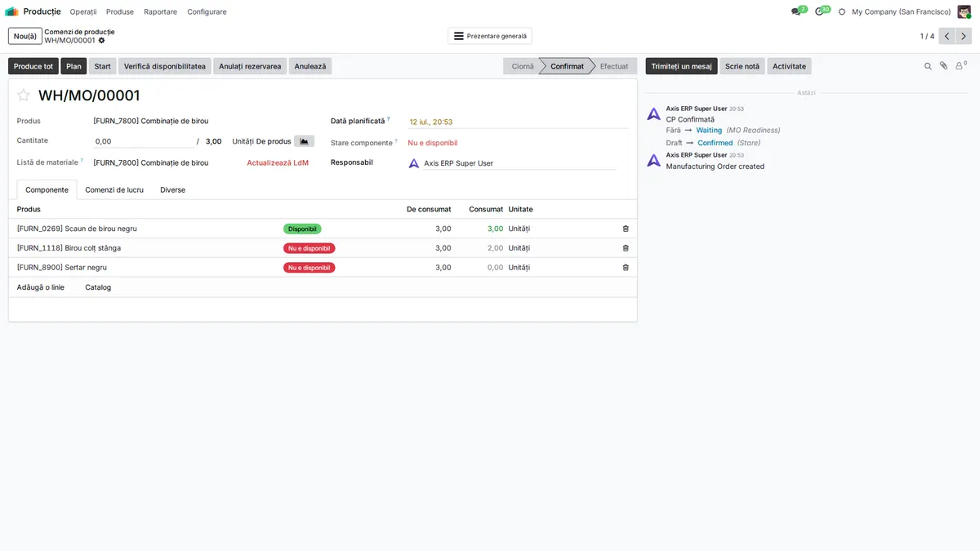This screenshot has width=980, height=551.
Task: Click Trimiteți un mesaj in chatter
Action: click(681, 66)
